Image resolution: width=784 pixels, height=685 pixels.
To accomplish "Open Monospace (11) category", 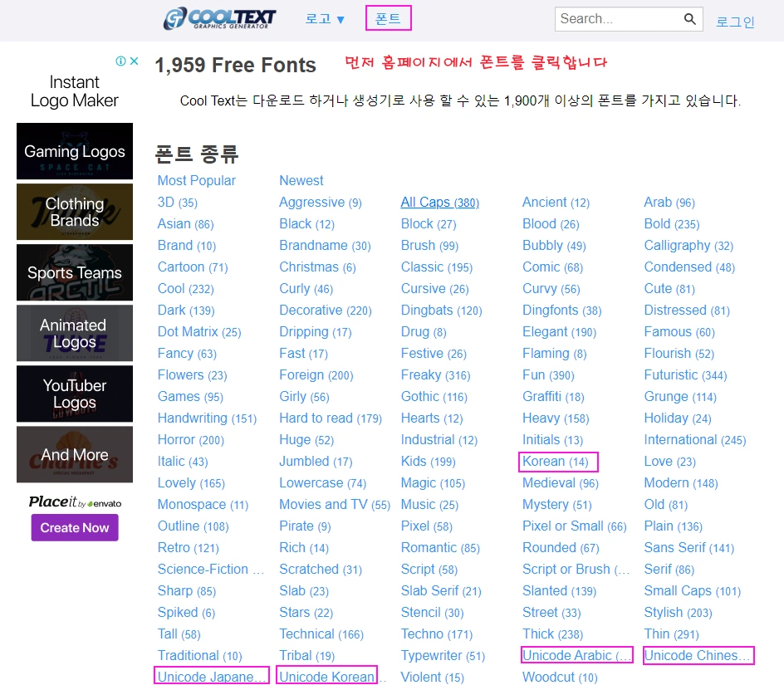I will 203,505.
